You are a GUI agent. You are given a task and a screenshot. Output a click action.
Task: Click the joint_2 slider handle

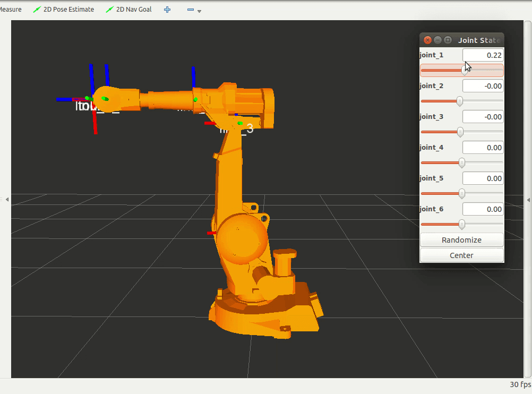click(x=460, y=101)
